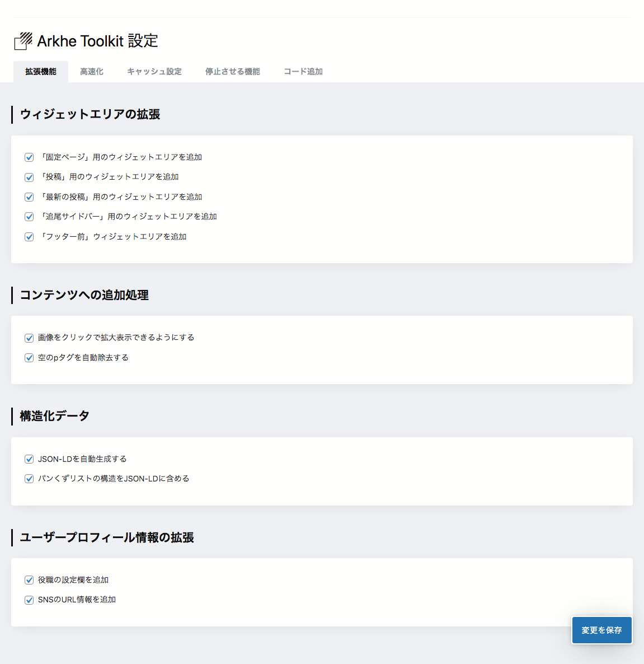Viewport: 644px width, 664px height.
Task: Uncheck 「固定ページ」用のウィジェットエリアを追加
Action: pyautogui.click(x=29, y=157)
